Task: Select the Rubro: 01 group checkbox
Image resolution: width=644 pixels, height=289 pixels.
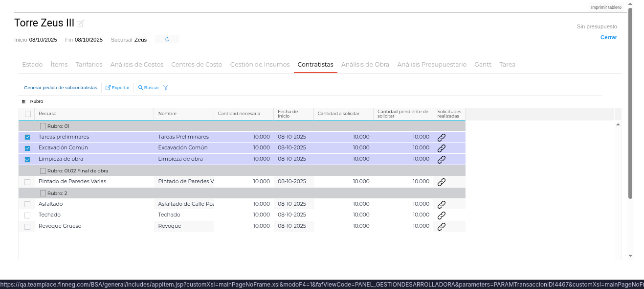Action: (43, 126)
